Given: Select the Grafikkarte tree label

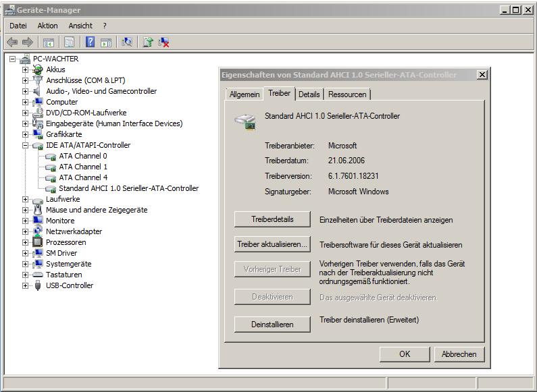Looking at the screenshot, I should click(x=64, y=134).
